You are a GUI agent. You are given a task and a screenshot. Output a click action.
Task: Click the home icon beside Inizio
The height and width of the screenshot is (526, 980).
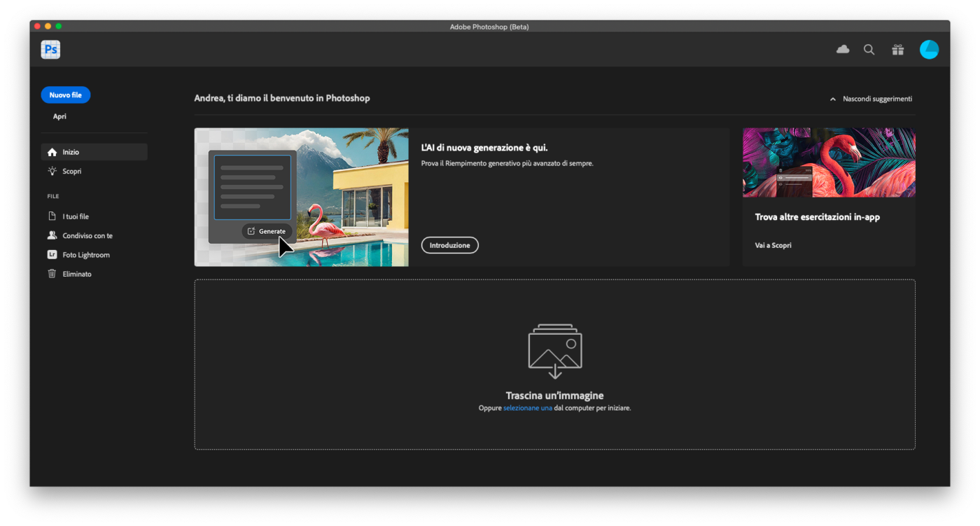(52, 152)
